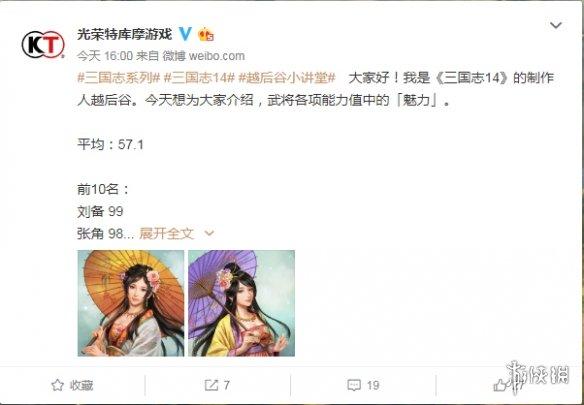Click the post timestamp 今天 16:00
The width and height of the screenshot is (584, 405).
point(105,56)
